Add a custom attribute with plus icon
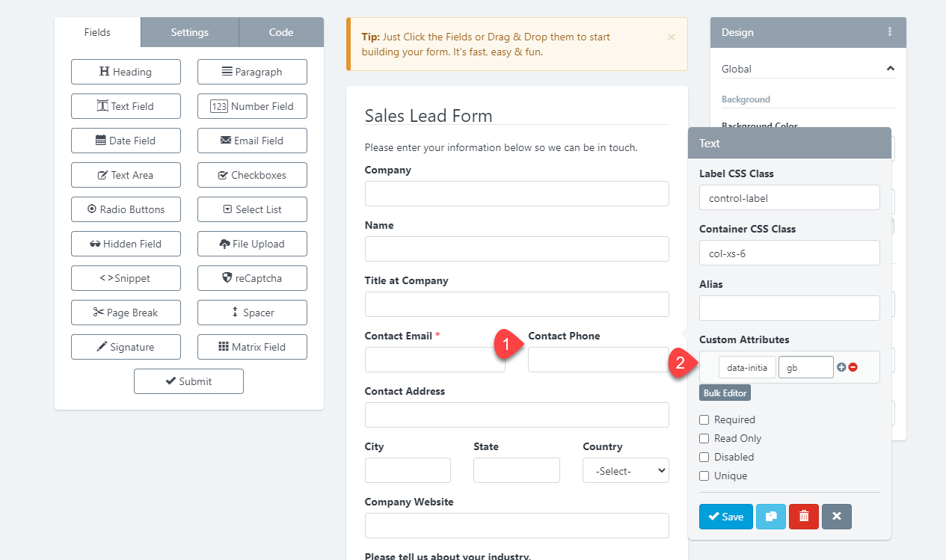 (841, 367)
